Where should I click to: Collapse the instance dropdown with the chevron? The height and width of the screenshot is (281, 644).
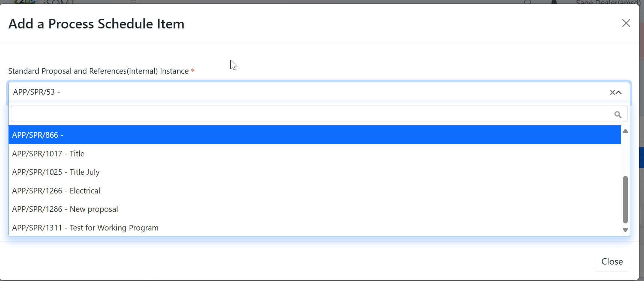coord(619,92)
